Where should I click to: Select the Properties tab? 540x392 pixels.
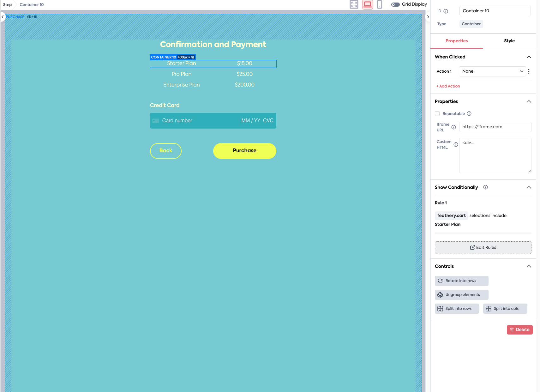[457, 41]
